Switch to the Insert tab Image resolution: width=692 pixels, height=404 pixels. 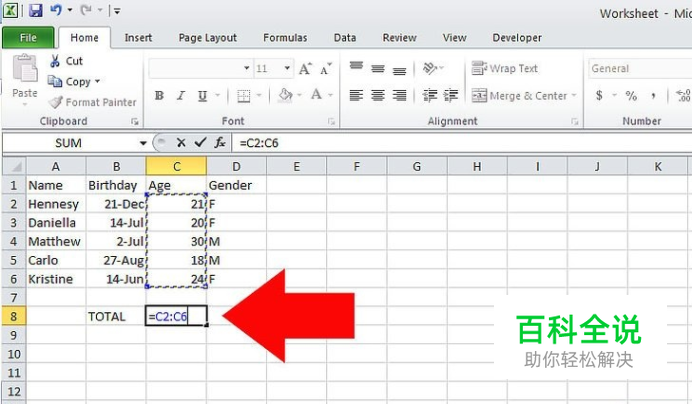click(138, 38)
